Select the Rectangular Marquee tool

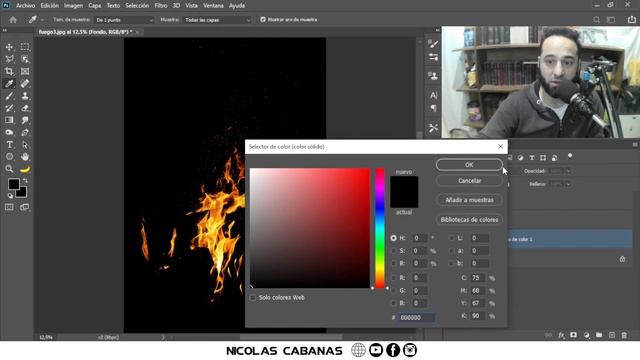pyautogui.click(x=25, y=47)
